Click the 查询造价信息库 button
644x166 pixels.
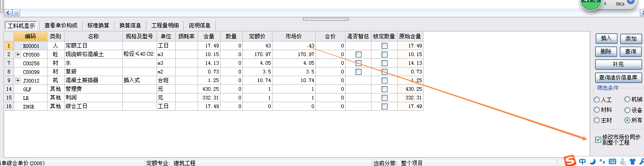[x=618, y=78]
